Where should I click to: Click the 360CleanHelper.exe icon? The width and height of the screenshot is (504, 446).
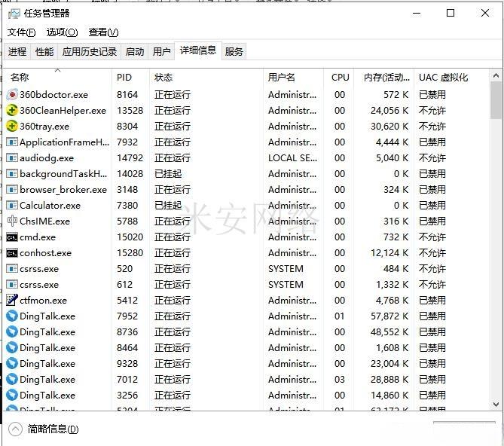pyautogui.click(x=12, y=111)
